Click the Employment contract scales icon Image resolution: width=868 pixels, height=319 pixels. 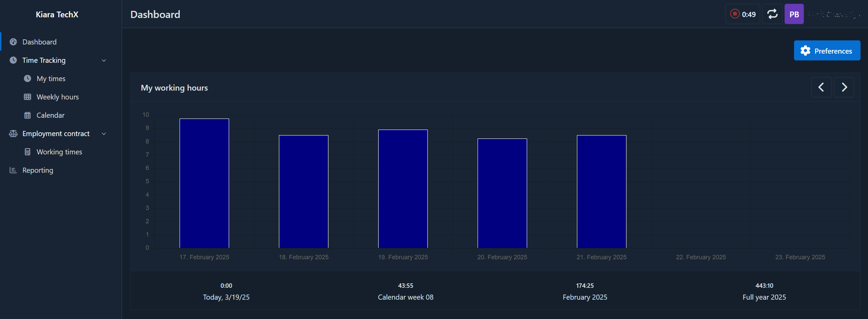tap(13, 133)
